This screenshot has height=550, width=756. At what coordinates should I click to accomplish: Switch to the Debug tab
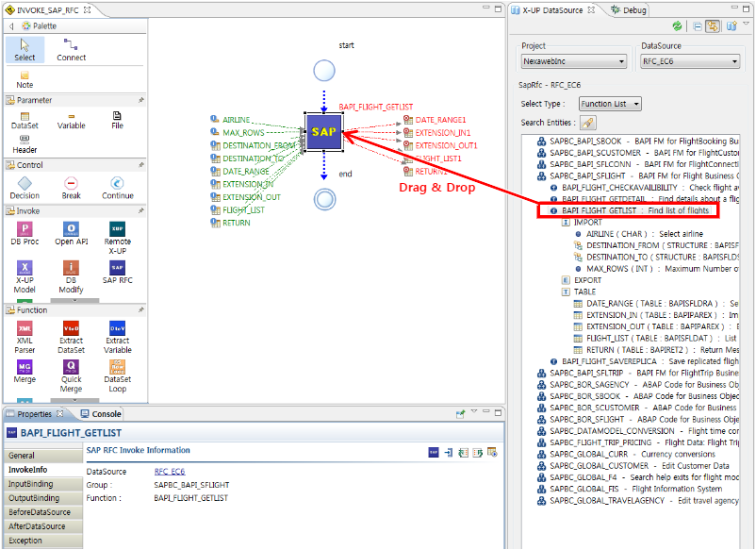[633, 9]
